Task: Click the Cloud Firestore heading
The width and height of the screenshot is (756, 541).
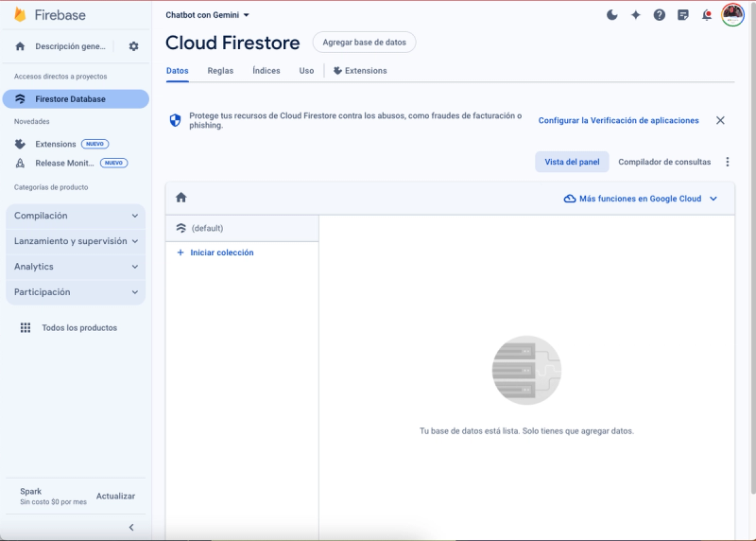Action: pos(232,43)
